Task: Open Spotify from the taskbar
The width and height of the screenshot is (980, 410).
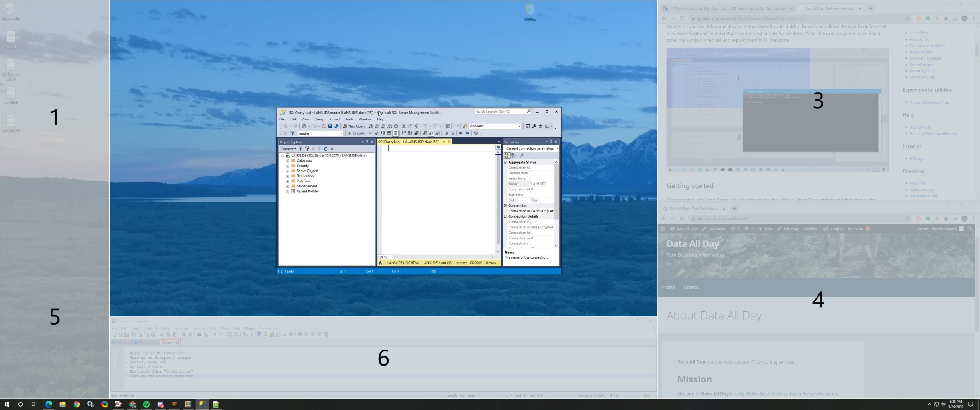Action: pyautogui.click(x=146, y=404)
